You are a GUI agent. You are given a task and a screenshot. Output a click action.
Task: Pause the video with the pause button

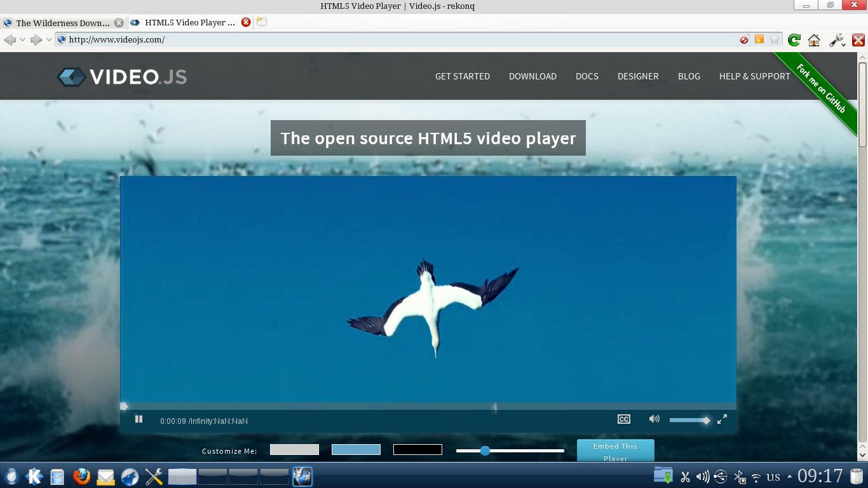point(139,419)
